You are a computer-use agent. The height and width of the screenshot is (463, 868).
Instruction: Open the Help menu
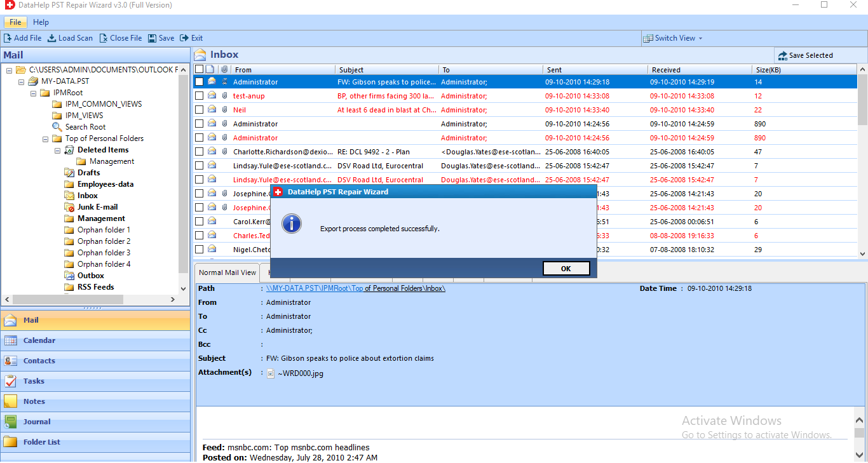pyautogui.click(x=41, y=22)
